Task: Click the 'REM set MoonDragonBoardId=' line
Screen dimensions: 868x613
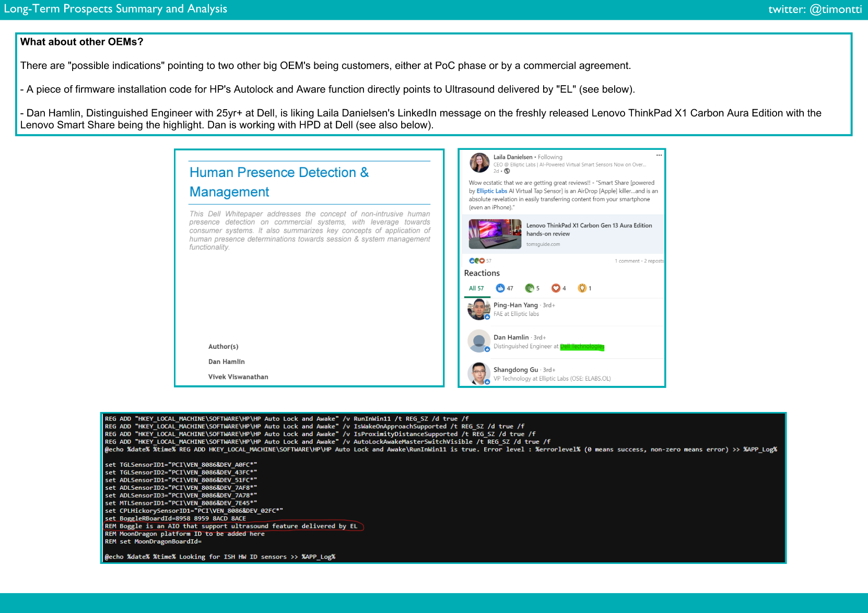Action: pyautogui.click(x=153, y=541)
